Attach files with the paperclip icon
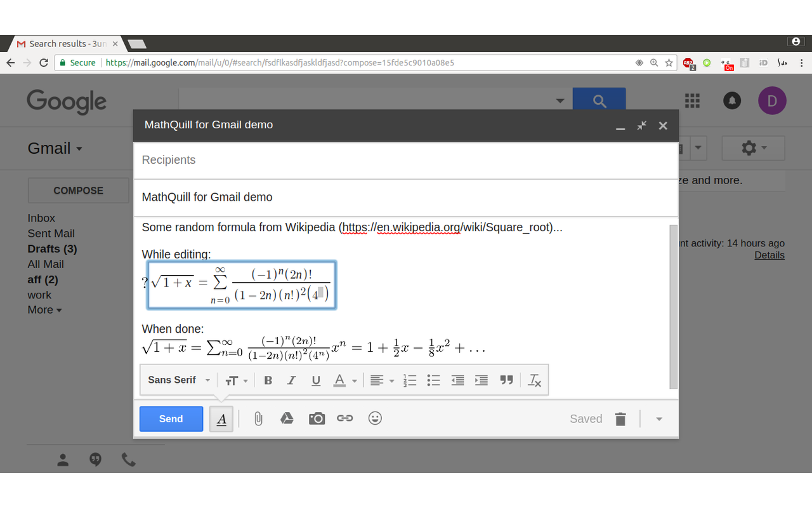 click(x=258, y=418)
